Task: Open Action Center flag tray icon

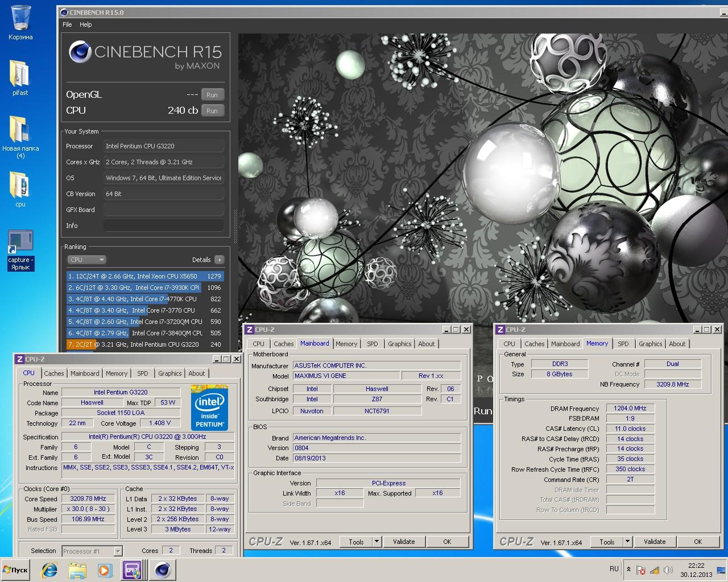Action: pos(641,570)
